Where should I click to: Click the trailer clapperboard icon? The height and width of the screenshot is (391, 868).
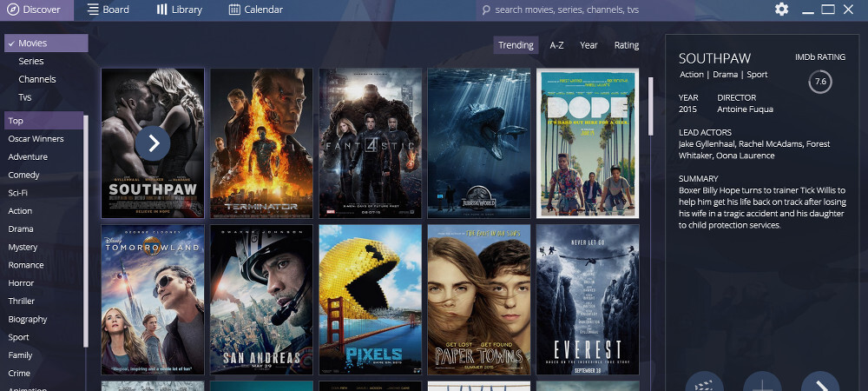tap(704, 384)
